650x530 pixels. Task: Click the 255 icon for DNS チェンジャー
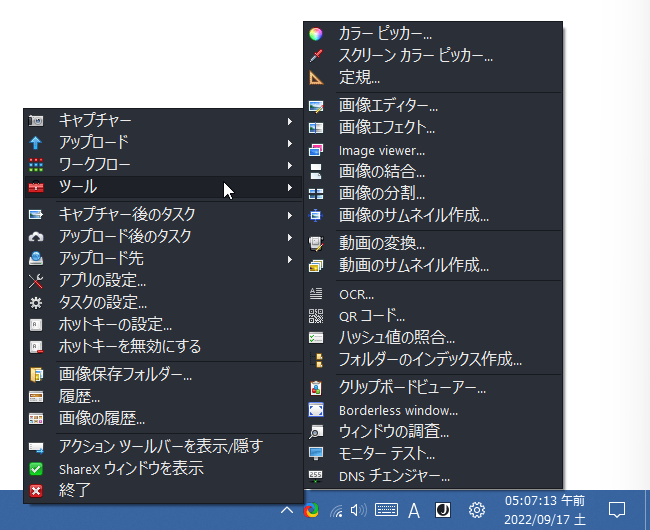(x=316, y=475)
